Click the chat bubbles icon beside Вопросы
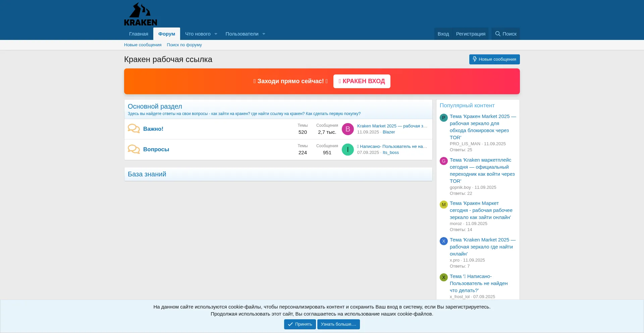This screenshot has height=333, width=644. pos(134,149)
